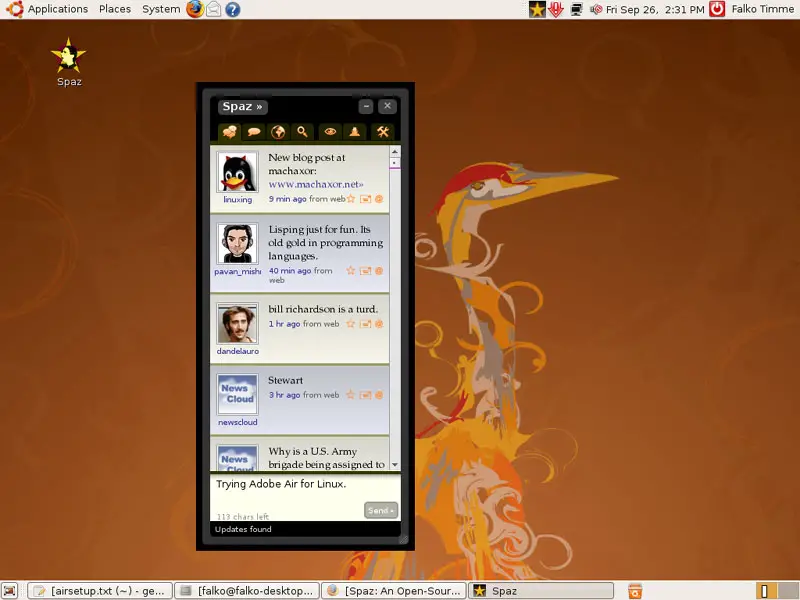Click the red power quit button
The image size is (800, 600).
[717, 9]
